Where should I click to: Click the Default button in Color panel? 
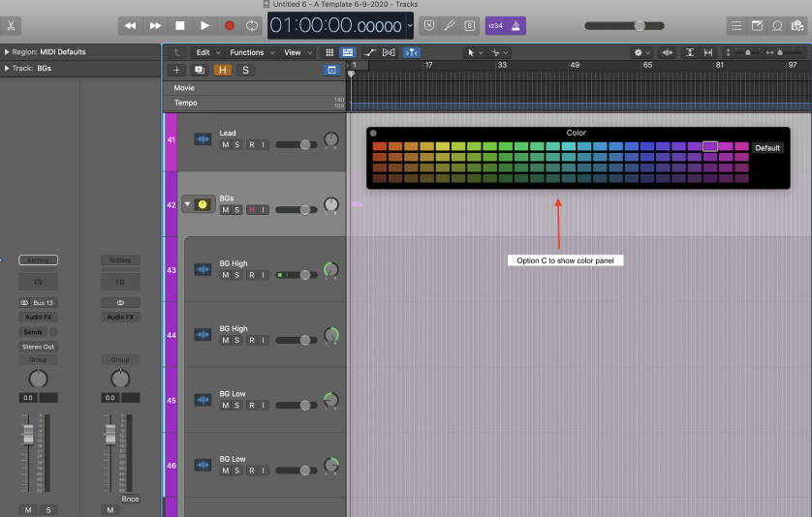767,148
